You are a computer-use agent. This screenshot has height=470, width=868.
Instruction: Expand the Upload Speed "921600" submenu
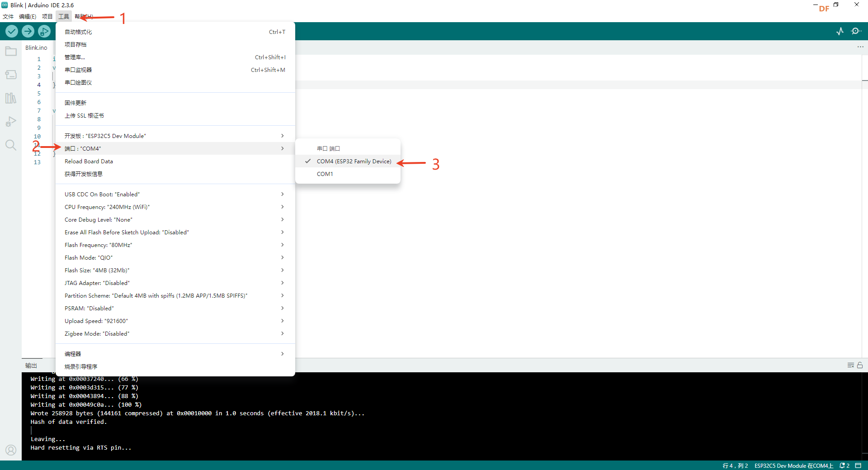tap(175, 321)
